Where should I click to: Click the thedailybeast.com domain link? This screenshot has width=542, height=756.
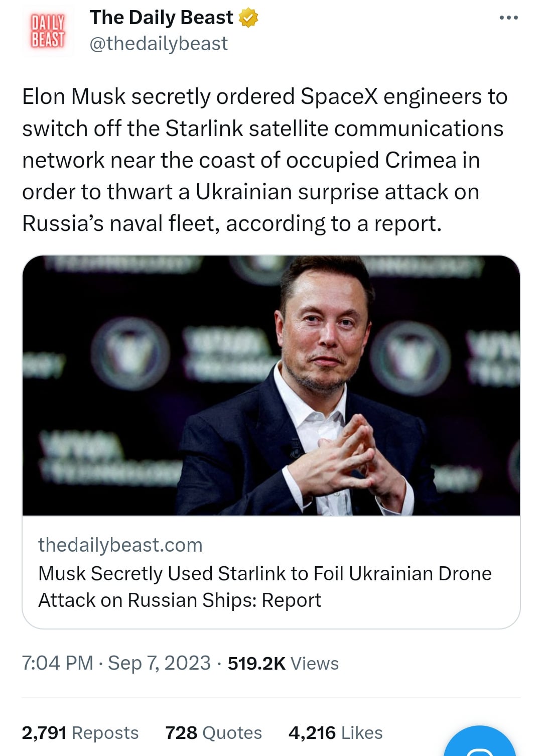click(120, 545)
